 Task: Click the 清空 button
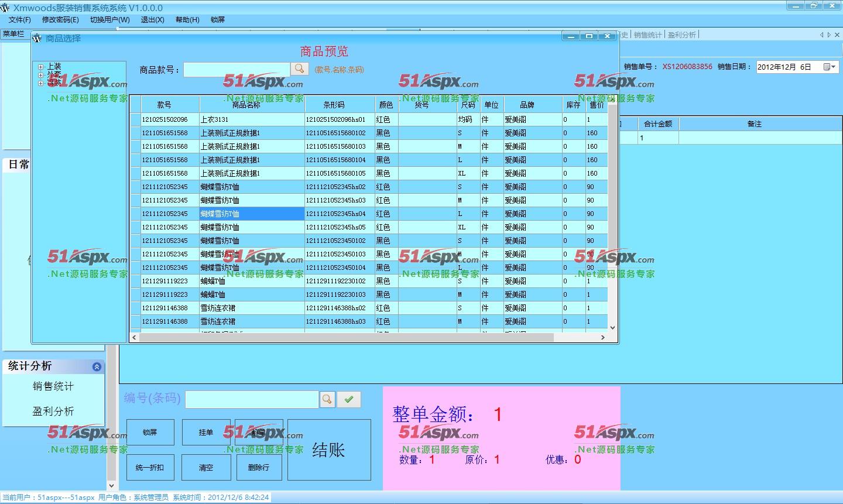click(x=205, y=468)
